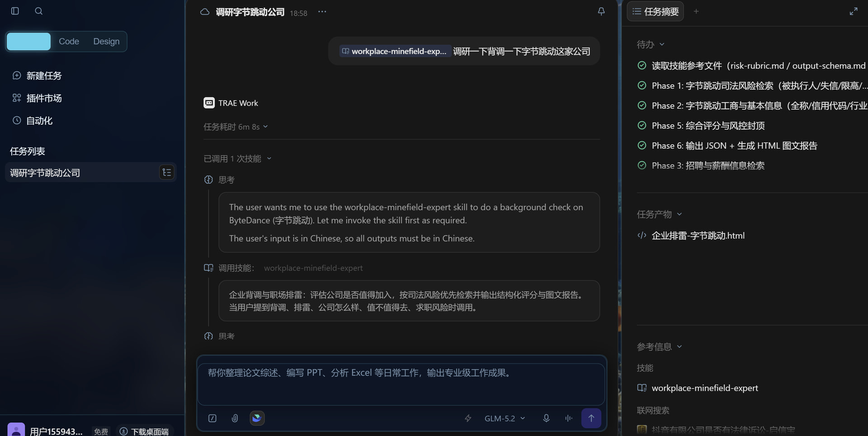Add a new panel tab with the plus icon
Screen dimensions: 868x436
click(696, 11)
